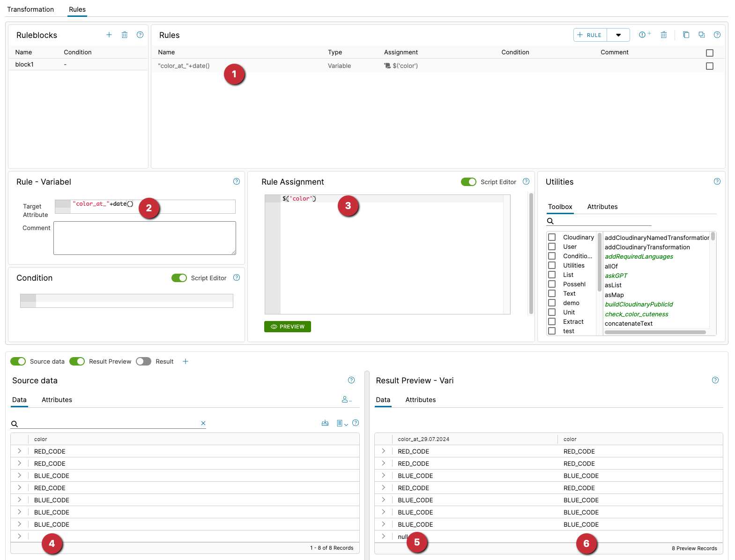Image resolution: width=735 pixels, height=560 pixels.
Task: Expand first RED_CODE row in Source data
Action: [20, 451]
